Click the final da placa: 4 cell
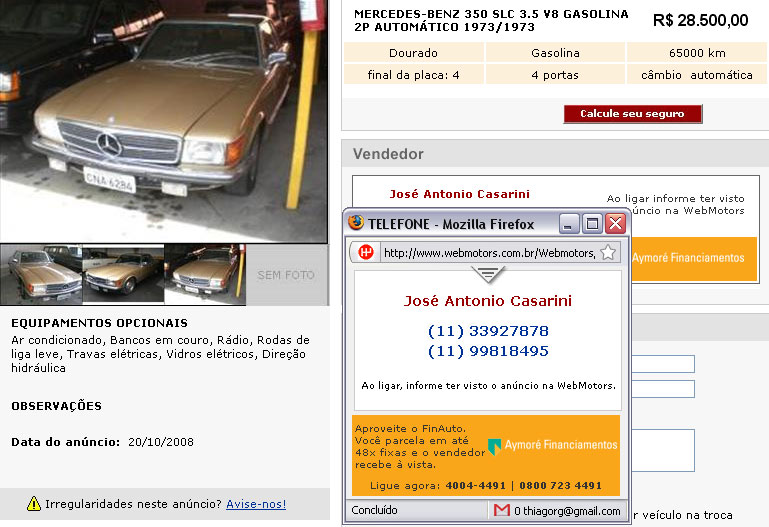The image size is (769, 527). [413, 75]
